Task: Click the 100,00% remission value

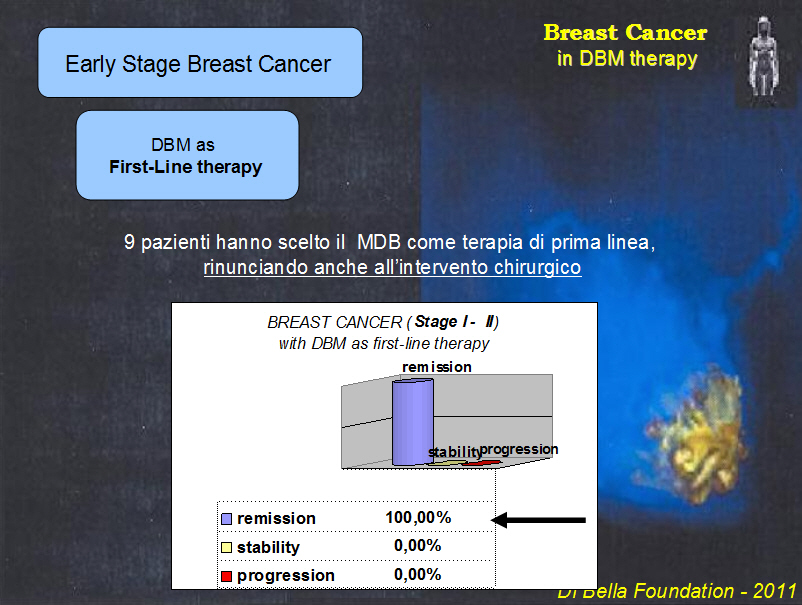Action: click(418, 518)
